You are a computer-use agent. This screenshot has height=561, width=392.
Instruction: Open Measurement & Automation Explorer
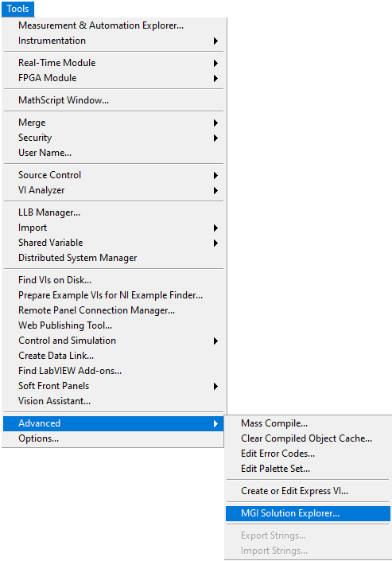tap(113, 25)
